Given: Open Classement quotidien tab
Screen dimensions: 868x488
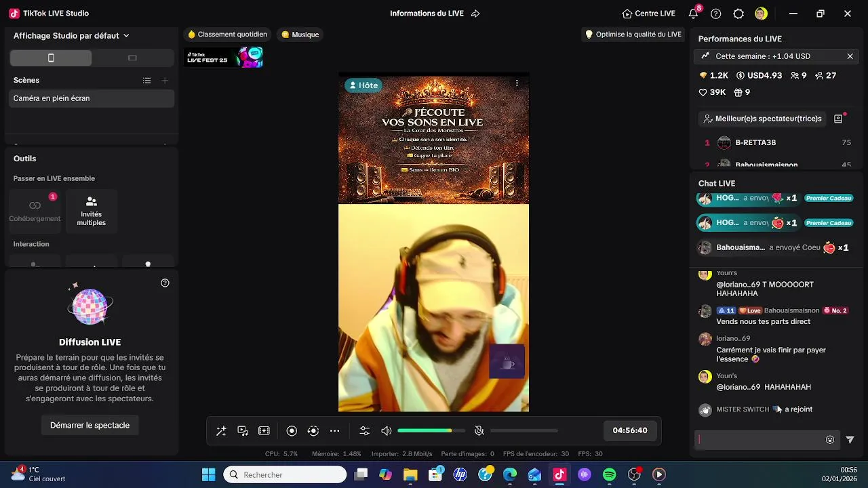Looking at the screenshot, I should (x=227, y=35).
